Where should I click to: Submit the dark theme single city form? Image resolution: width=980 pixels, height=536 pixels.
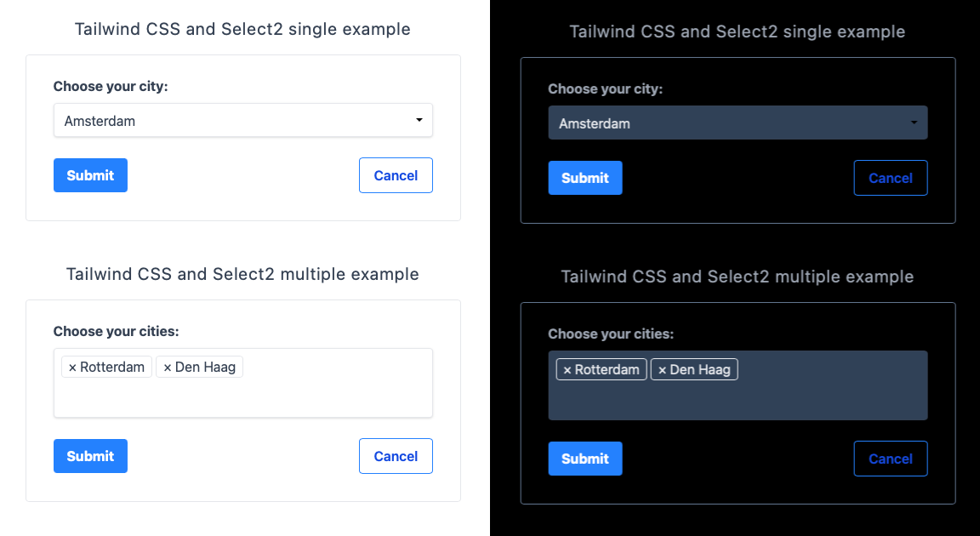coord(585,178)
